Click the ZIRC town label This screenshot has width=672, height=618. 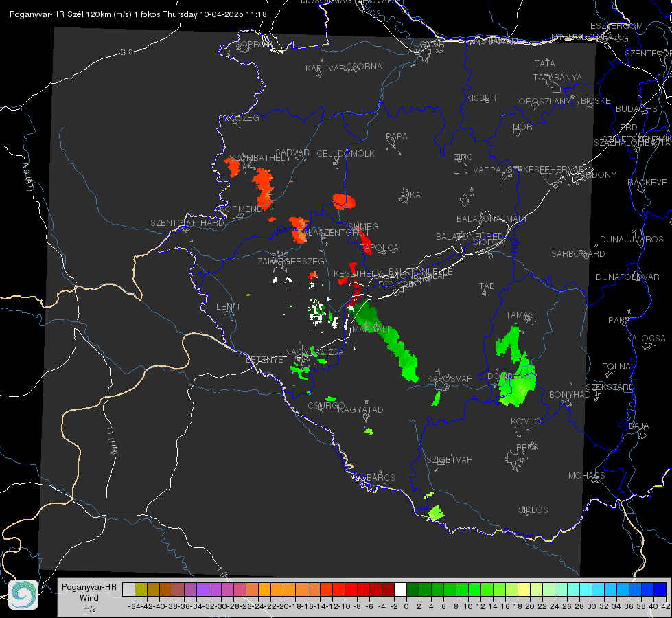[x=463, y=157]
